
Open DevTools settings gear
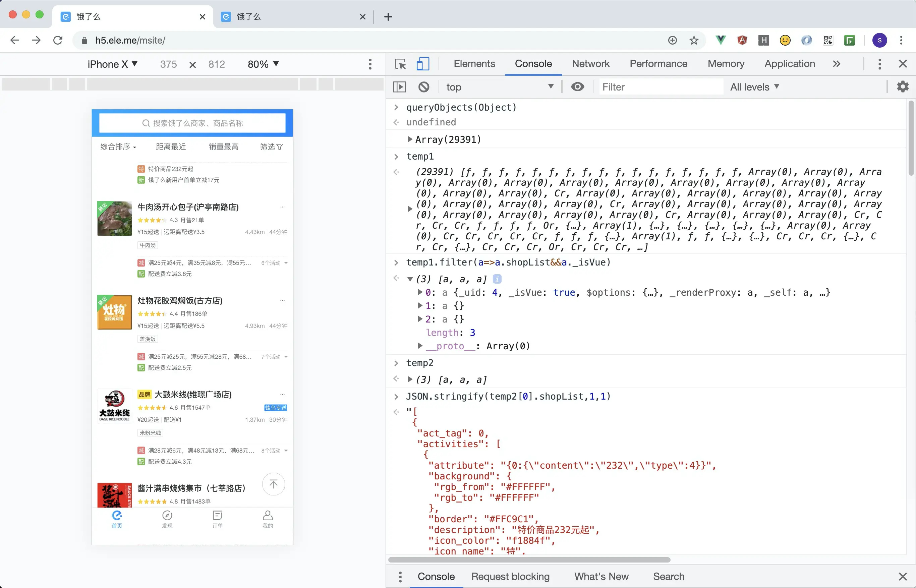click(x=902, y=86)
